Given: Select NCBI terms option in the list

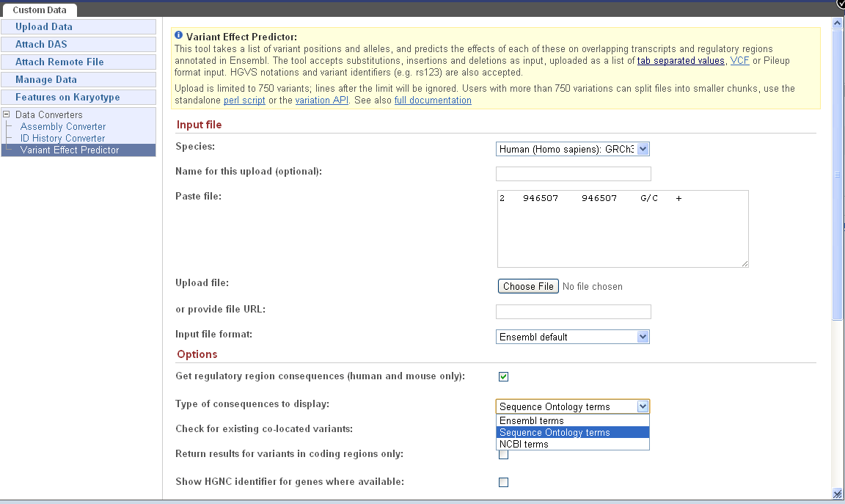Looking at the screenshot, I should click(x=524, y=445).
